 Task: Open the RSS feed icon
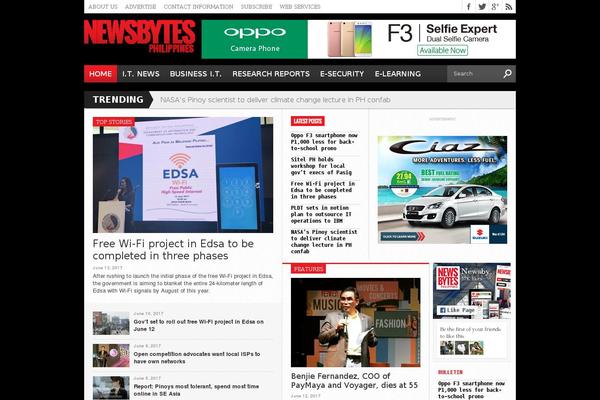[x=509, y=7]
